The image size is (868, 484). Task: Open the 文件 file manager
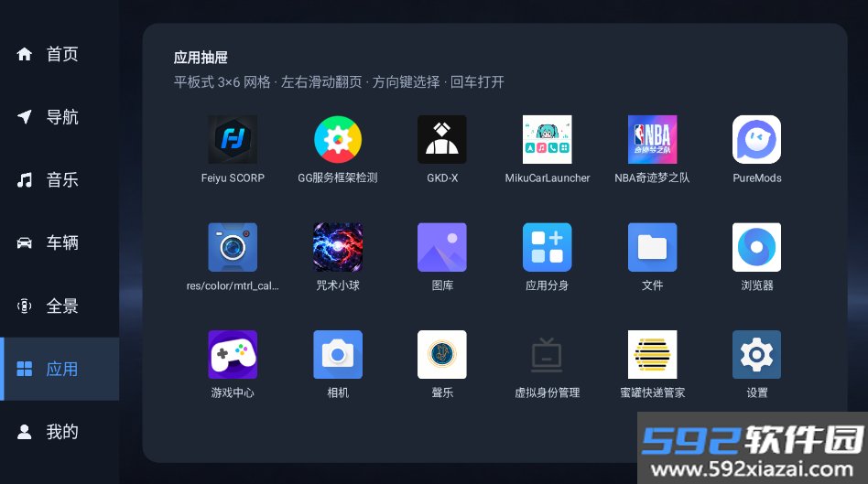pos(652,247)
